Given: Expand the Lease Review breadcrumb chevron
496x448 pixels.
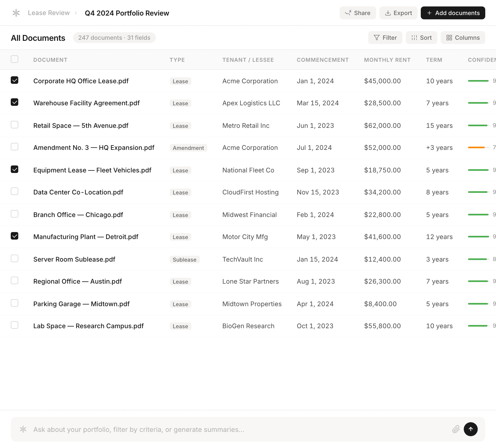Looking at the screenshot, I should (76, 13).
